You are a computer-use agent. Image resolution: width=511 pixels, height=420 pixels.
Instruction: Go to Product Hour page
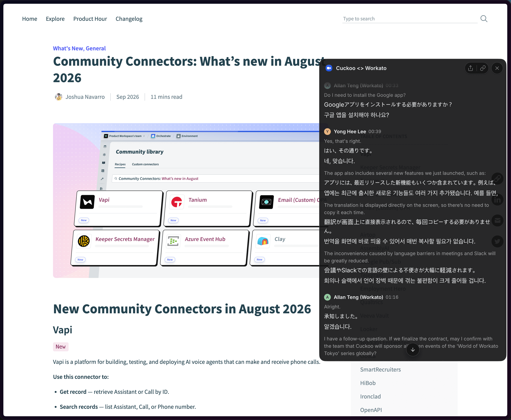[90, 19]
